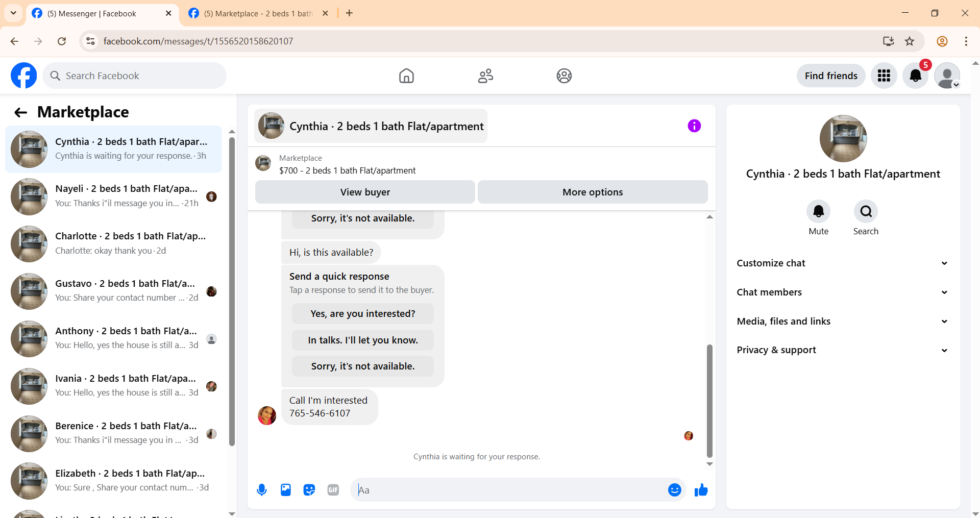Open Charlotte conversation in list
980x518 pixels.
point(114,244)
